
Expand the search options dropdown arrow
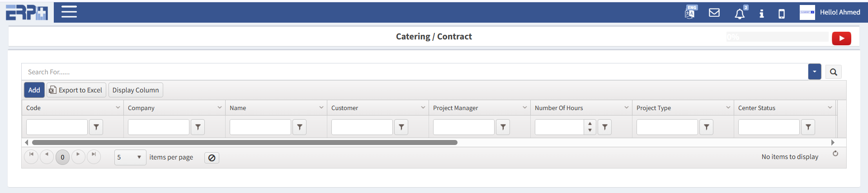click(815, 72)
